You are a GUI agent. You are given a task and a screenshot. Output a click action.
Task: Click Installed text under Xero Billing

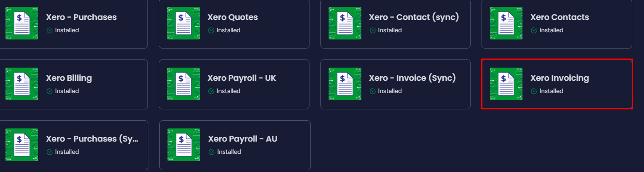click(x=67, y=91)
